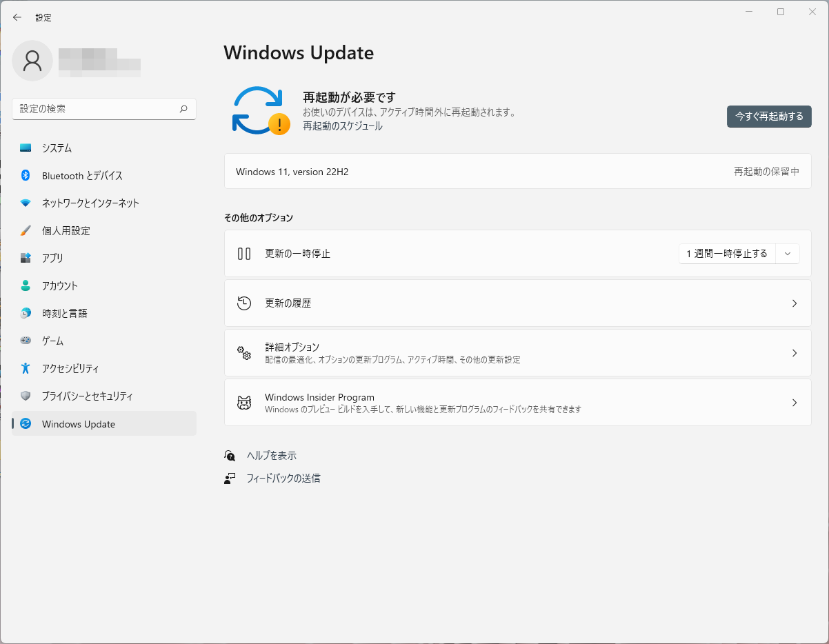Image resolution: width=829 pixels, height=644 pixels.
Task: Click the 今すぐ再起動する button
Action: tap(769, 117)
